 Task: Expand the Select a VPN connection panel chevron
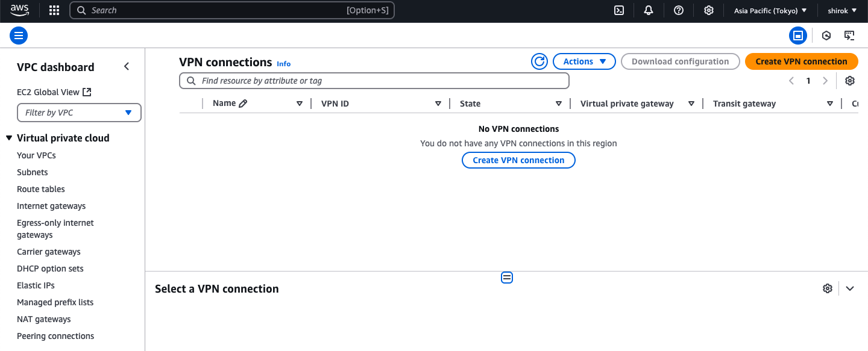(x=850, y=288)
